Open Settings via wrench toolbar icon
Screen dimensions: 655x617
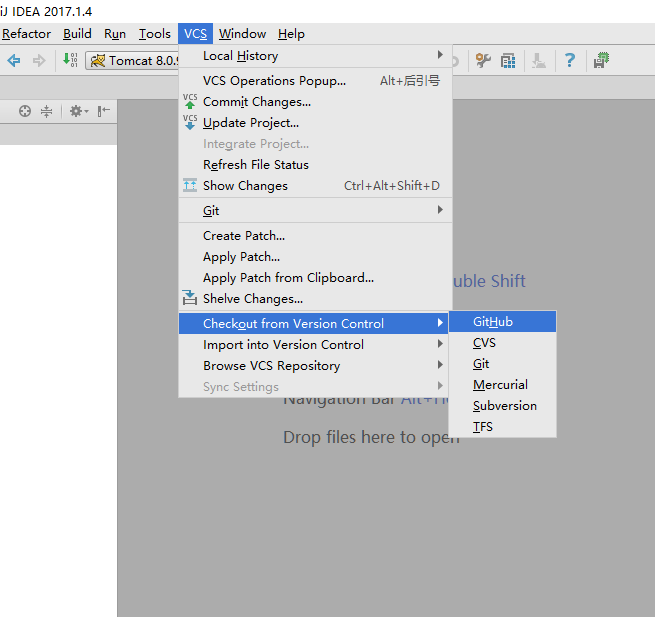coord(483,61)
